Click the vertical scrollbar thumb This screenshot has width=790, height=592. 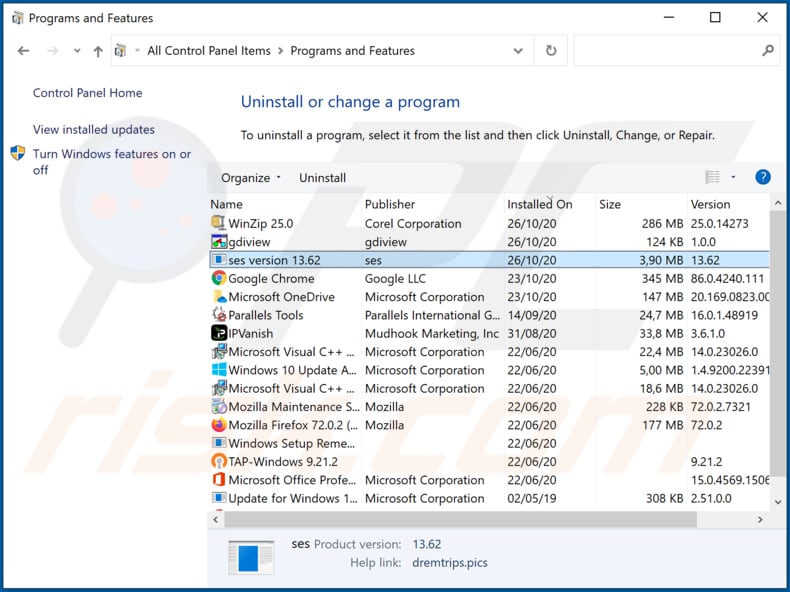pyautogui.click(x=777, y=344)
